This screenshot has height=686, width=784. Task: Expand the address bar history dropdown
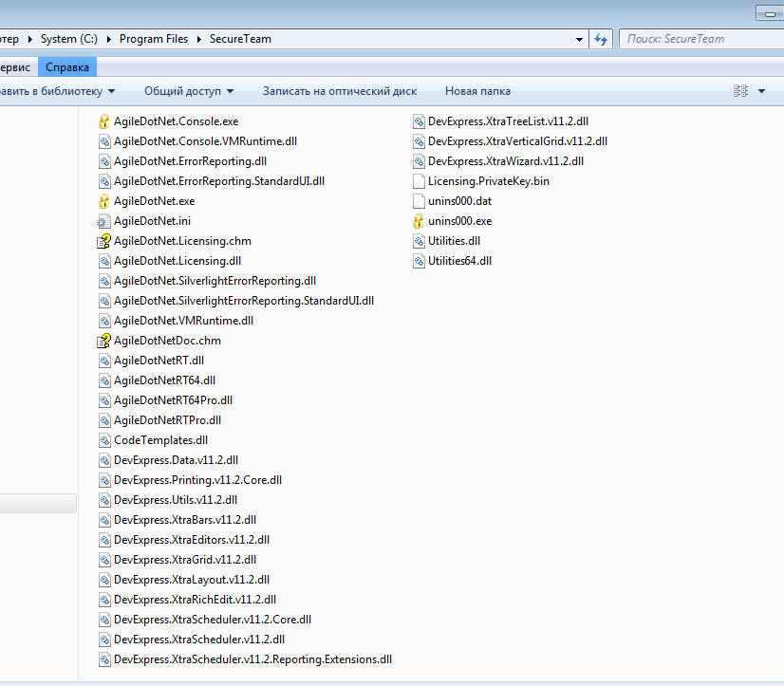tap(579, 39)
